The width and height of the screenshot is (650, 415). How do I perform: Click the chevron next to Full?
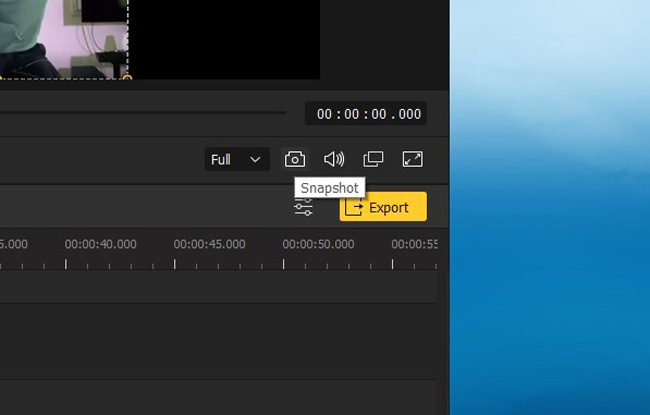255,160
